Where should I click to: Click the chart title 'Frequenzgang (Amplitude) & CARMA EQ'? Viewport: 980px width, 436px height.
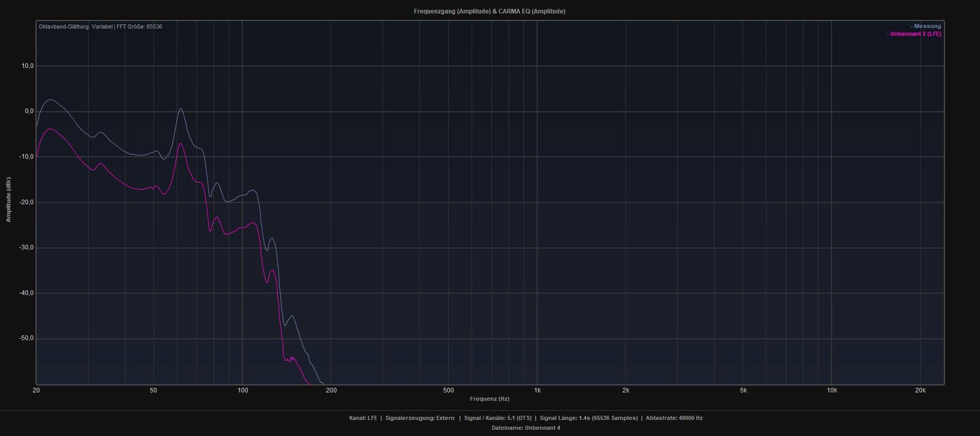tap(490, 11)
